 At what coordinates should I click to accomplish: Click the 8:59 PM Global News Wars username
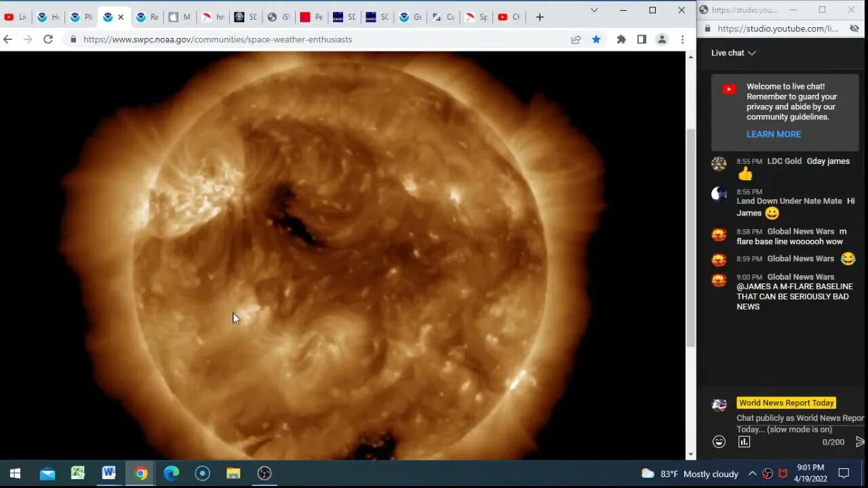[801, 259]
